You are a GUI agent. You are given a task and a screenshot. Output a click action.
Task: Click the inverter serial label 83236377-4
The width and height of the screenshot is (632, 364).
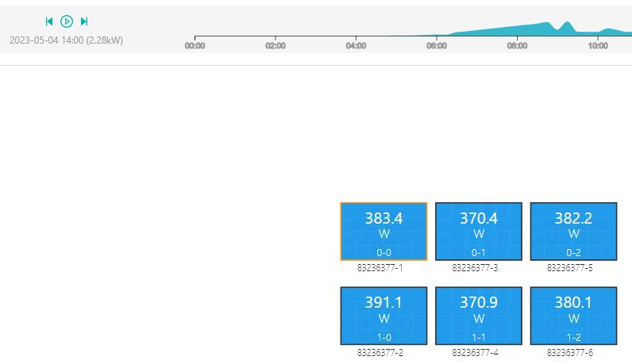(475, 352)
